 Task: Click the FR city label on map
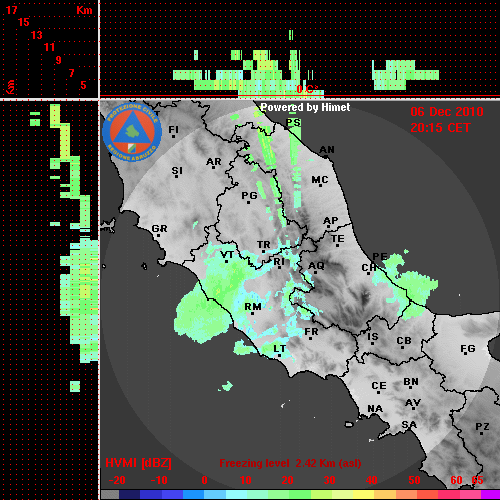pos(311,332)
